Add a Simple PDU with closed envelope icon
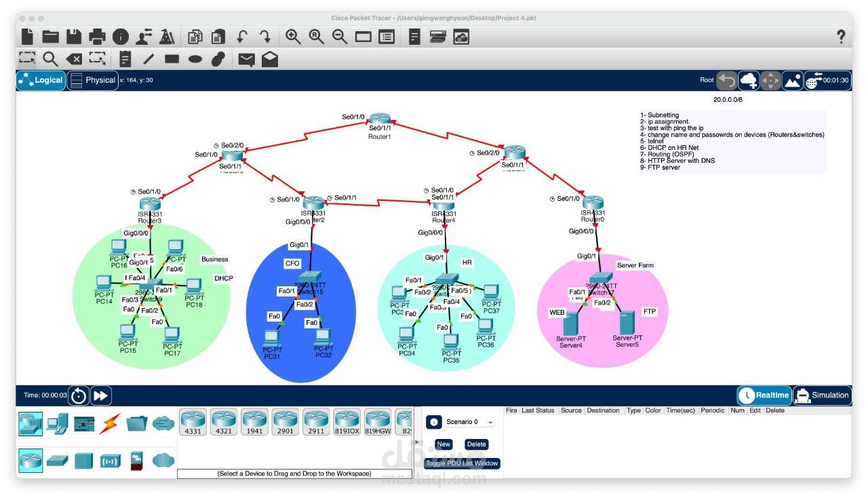This screenshot has height=498, width=868. 246,60
